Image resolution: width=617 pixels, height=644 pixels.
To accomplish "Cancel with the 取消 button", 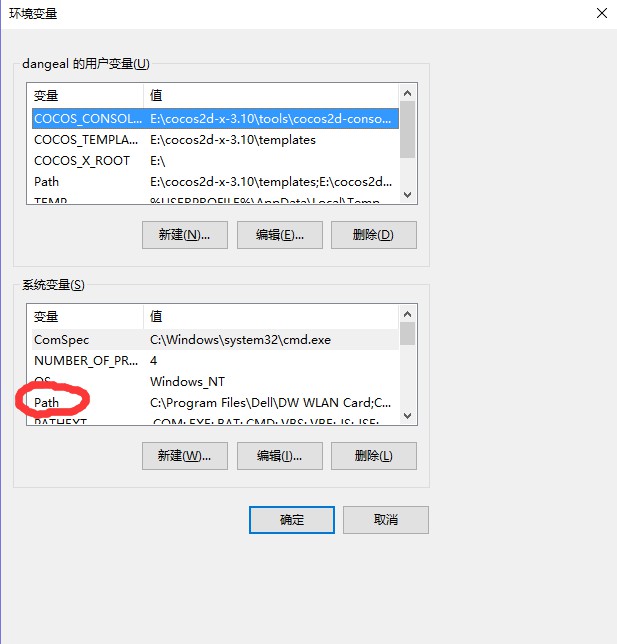I will [x=386, y=520].
